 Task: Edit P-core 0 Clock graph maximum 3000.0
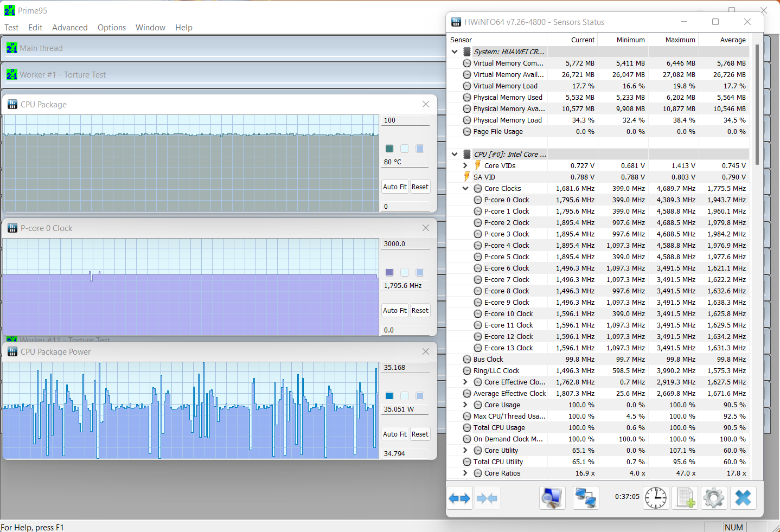(x=406, y=244)
